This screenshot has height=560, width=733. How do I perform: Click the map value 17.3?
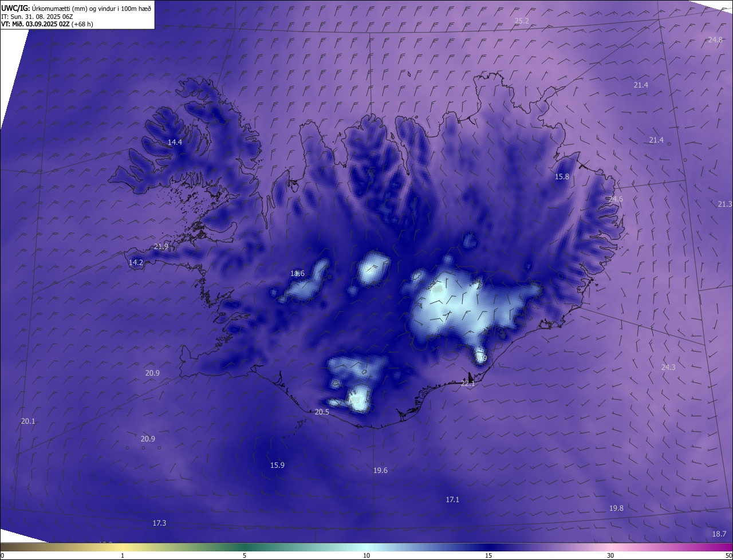coord(159,523)
